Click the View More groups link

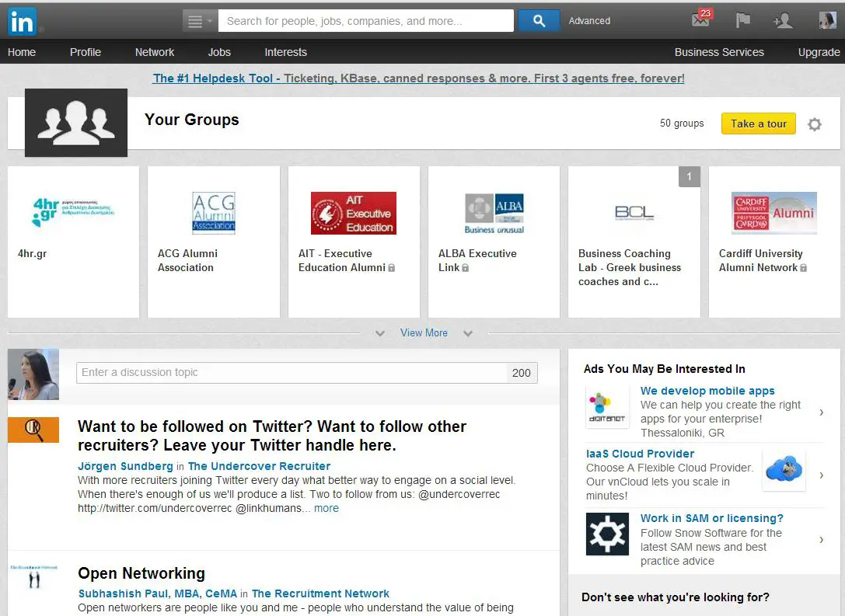click(424, 332)
